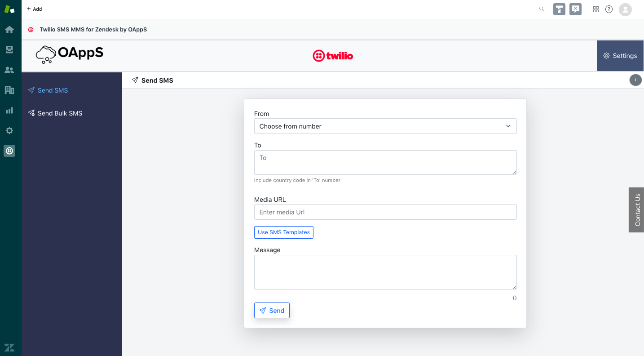Click the OAppS cloud logo
Viewport: 644px width, 356px height.
[70, 54]
